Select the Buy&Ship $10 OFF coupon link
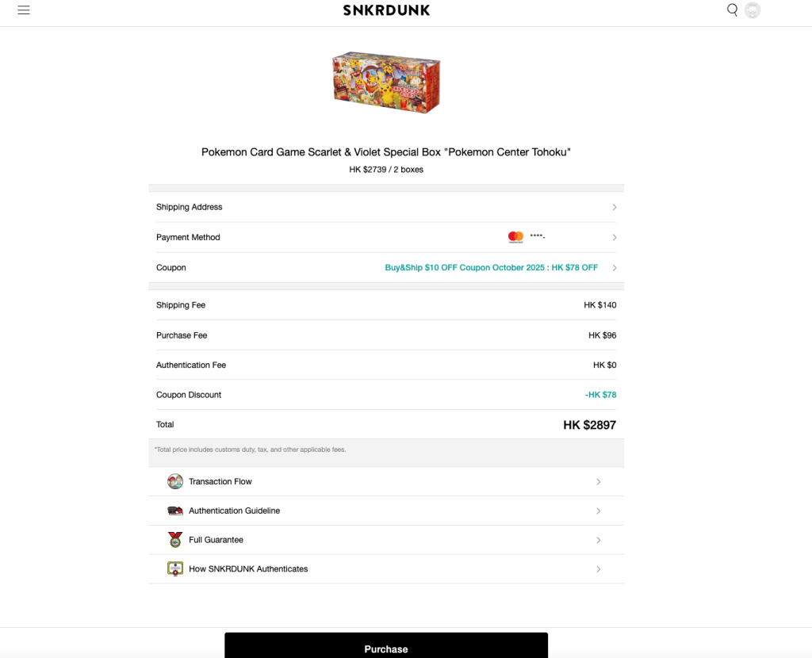The height and width of the screenshot is (658, 812). point(491,267)
